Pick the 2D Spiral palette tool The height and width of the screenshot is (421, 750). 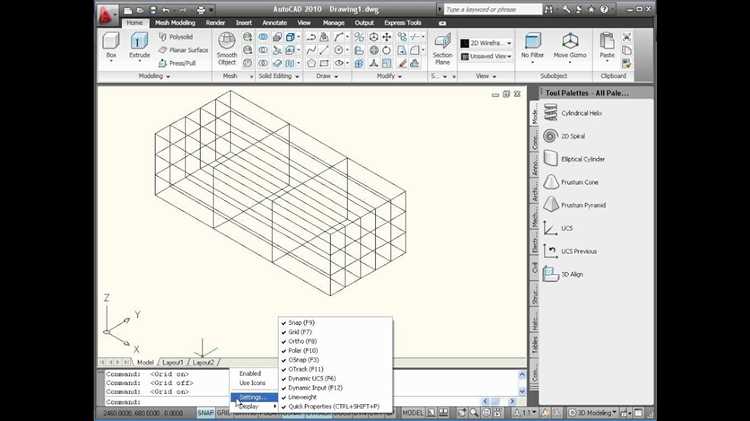tap(564, 136)
